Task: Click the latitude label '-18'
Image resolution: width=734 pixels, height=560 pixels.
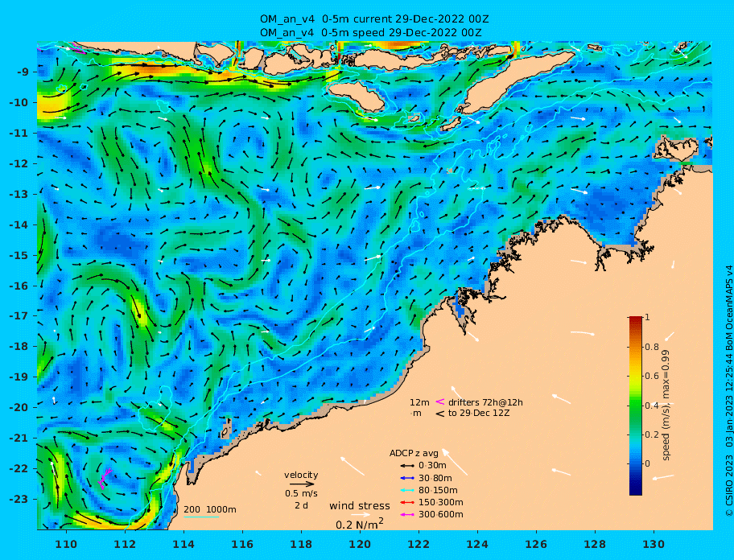Action: click(19, 346)
